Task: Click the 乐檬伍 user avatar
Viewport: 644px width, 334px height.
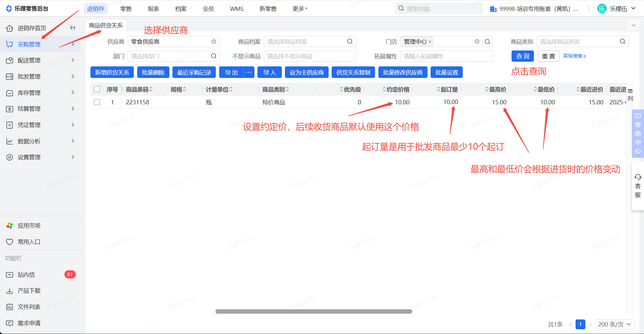Action: point(602,9)
